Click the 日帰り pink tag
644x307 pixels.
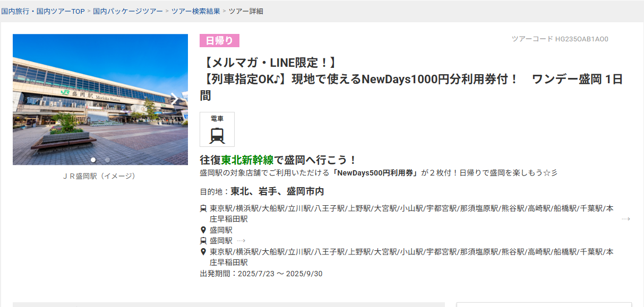click(220, 41)
